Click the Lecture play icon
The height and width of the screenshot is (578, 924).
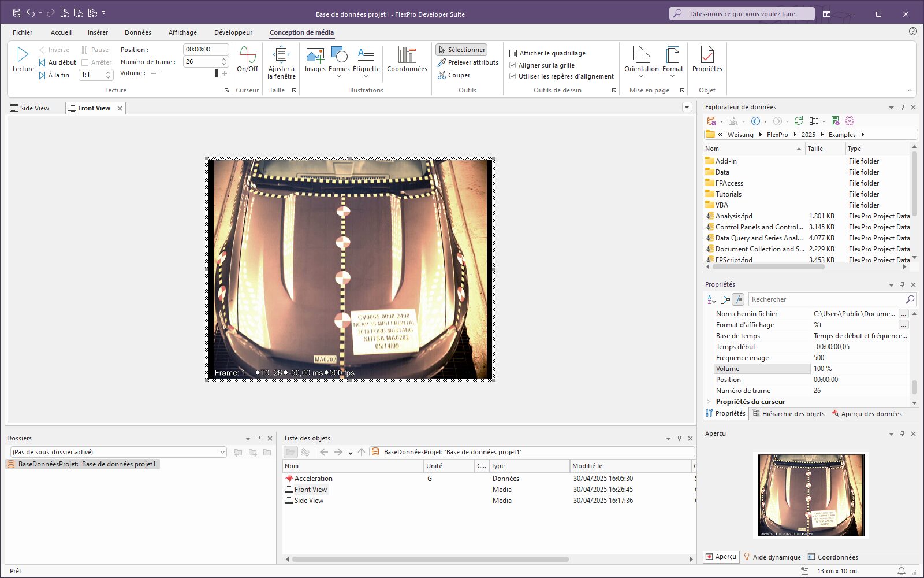pyautogui.click(x=23, y=55)
